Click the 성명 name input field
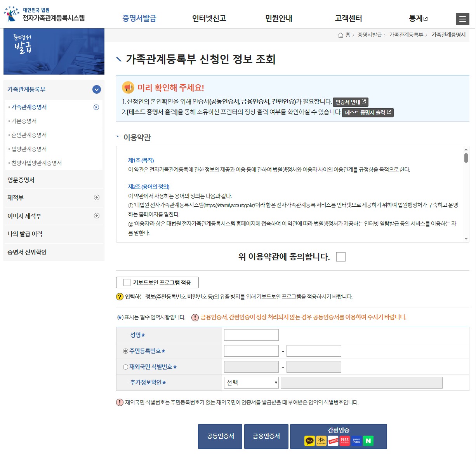This screenshot has height=462, width=476. [x=251, y=335]
